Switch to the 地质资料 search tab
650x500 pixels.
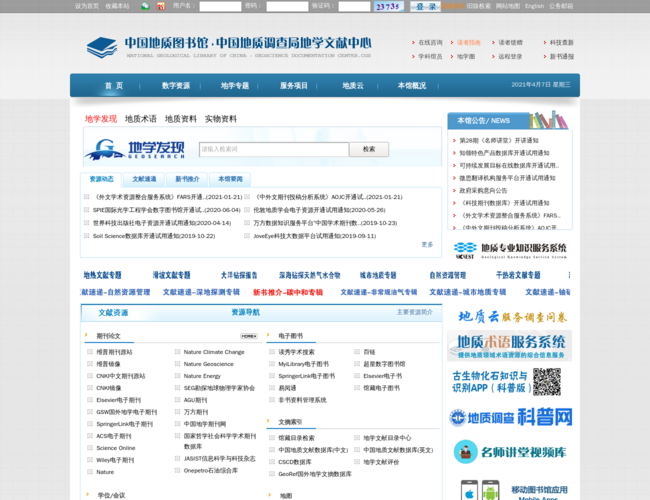point(181,119)
